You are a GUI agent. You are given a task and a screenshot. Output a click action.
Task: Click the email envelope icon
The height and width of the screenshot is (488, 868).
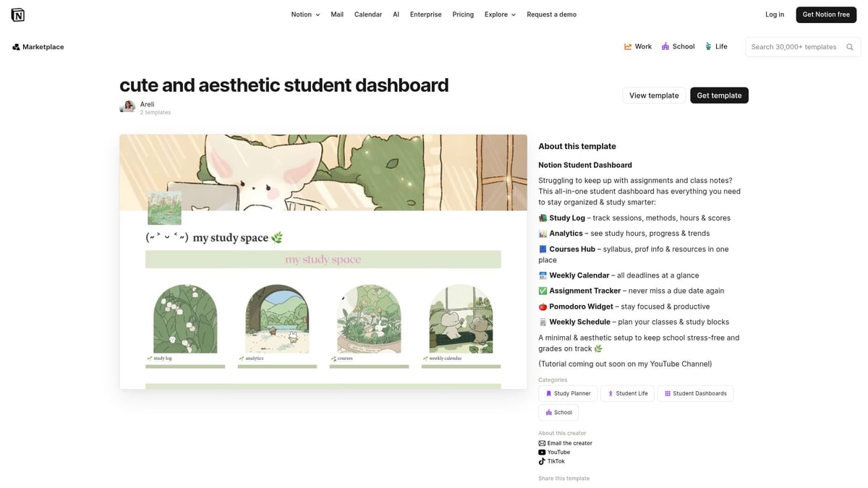542,442
